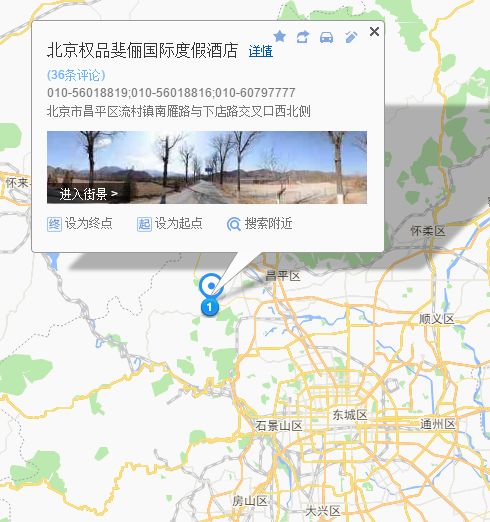
Task: Click the 进入街景 street view label
Action: coord(88,194)
